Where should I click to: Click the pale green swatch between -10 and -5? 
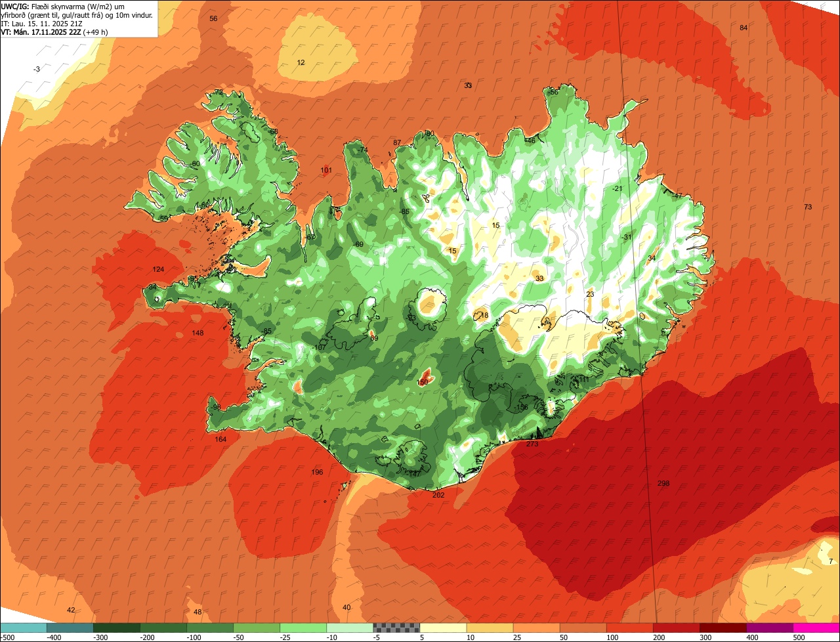(350, 628)
